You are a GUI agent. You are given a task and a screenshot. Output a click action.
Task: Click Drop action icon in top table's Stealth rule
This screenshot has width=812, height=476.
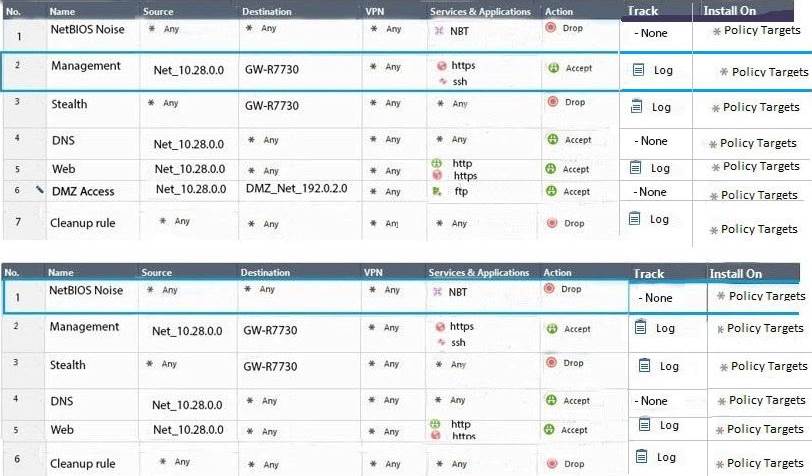click(x=551, y=102)
